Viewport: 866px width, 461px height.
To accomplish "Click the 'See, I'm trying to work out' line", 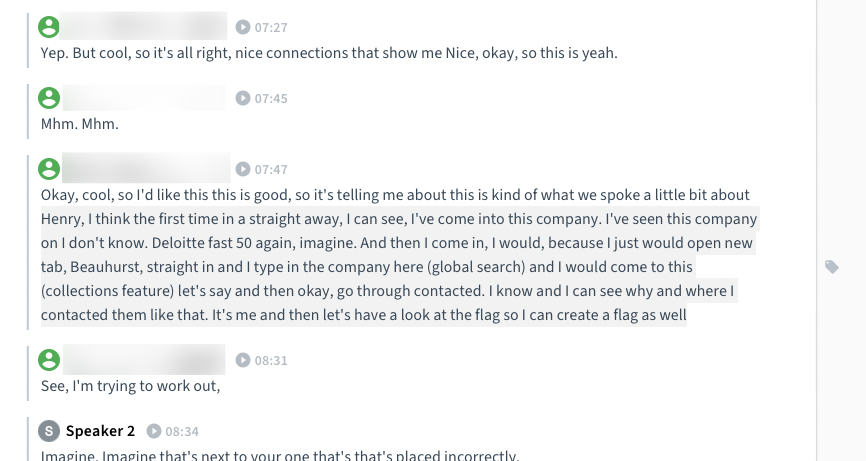I will coord(130,386).
